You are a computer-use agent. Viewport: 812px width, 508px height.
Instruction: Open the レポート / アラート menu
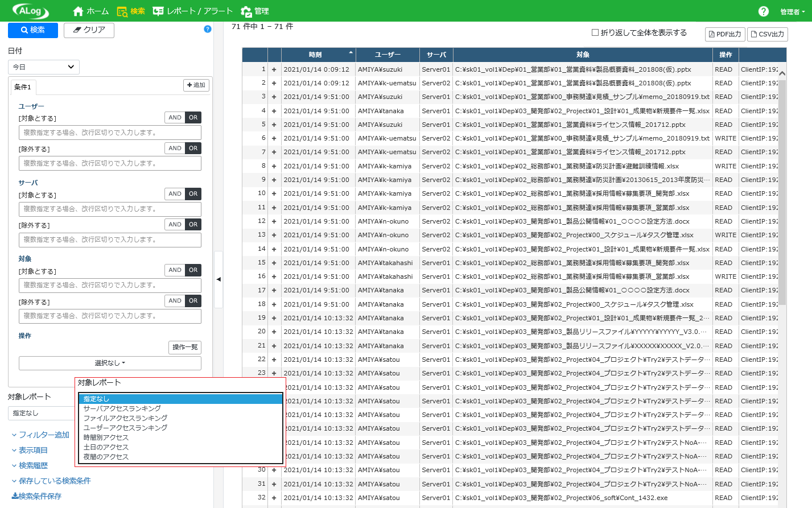(x=193, y=11)
